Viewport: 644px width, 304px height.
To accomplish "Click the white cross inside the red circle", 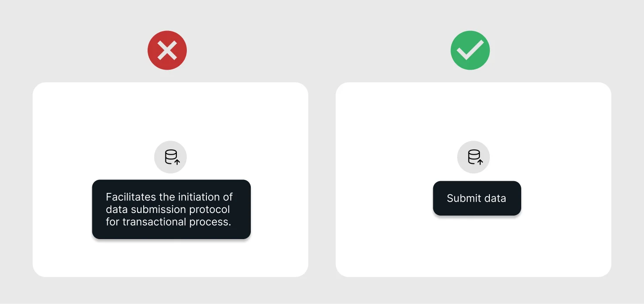I will tap(167, 51).
